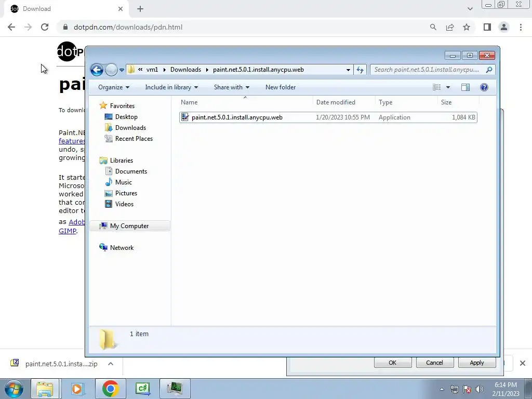532x399 pixels.
Task: Sort by Name column header
Action: click(x=245, y=102)
